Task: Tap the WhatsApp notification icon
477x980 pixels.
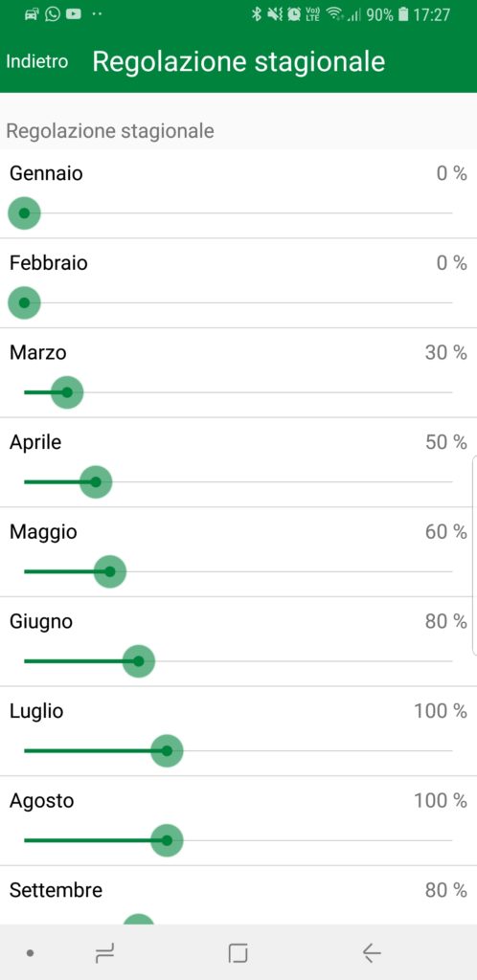Action: click(53, 13)
